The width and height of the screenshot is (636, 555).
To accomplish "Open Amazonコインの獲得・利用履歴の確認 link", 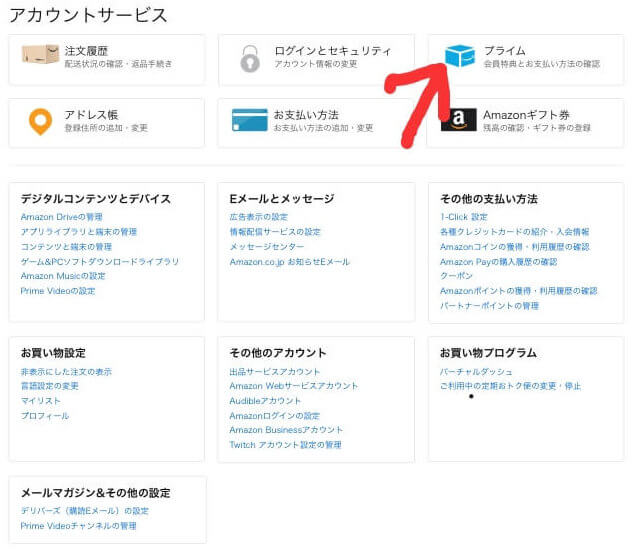I will [x=515, y=247].
